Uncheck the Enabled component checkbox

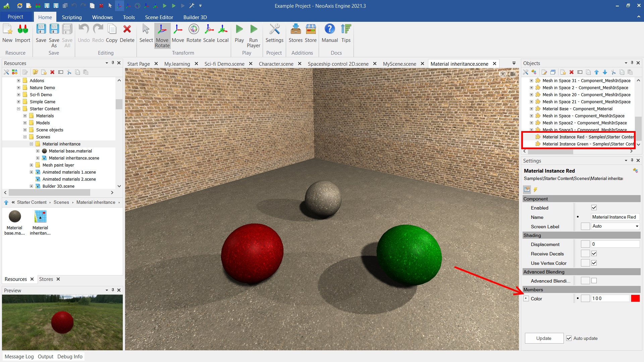[x=594, y=208]
